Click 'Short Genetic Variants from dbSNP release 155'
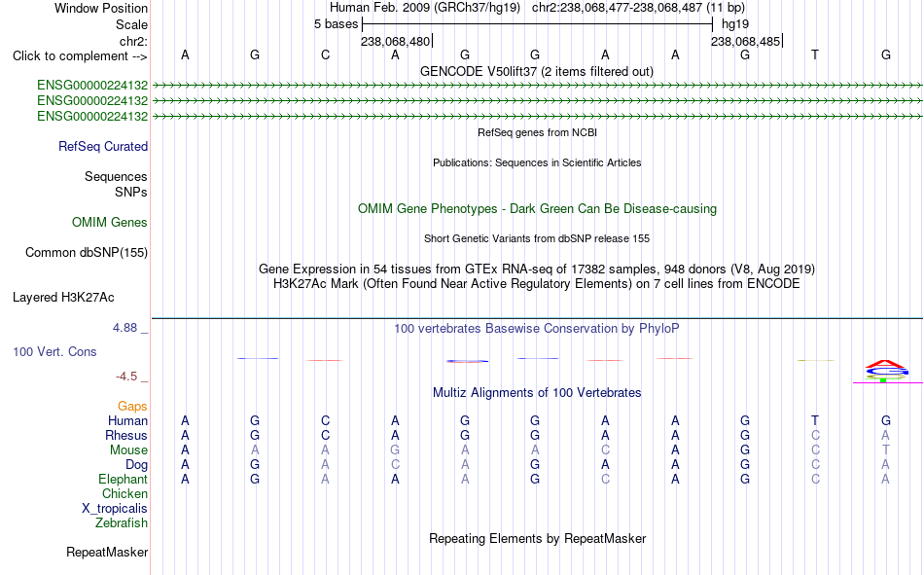The image size is (924, 575). 537,238
